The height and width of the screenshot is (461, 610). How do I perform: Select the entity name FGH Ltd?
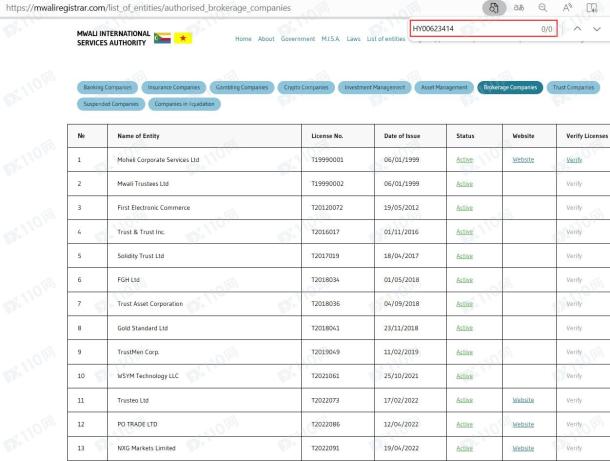click(x=128, y=280)
